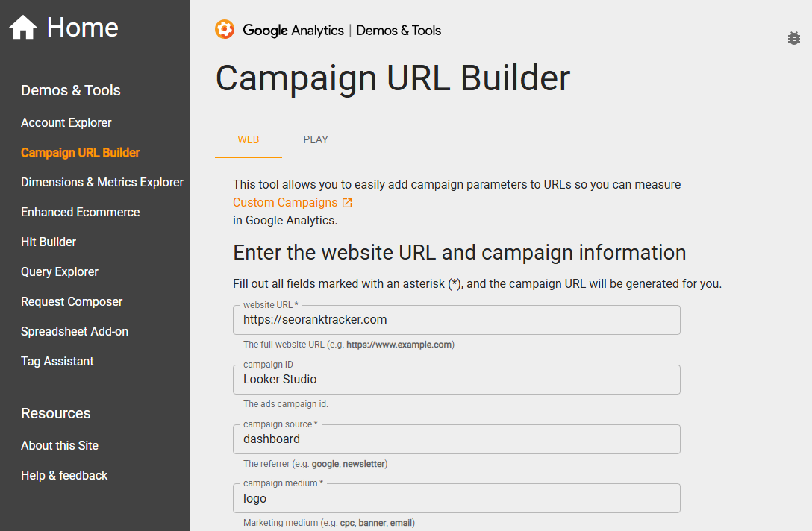Click the campaign ID field
Image resolution: width=812 pixels, height=531 pixels.
coord(457,379)
